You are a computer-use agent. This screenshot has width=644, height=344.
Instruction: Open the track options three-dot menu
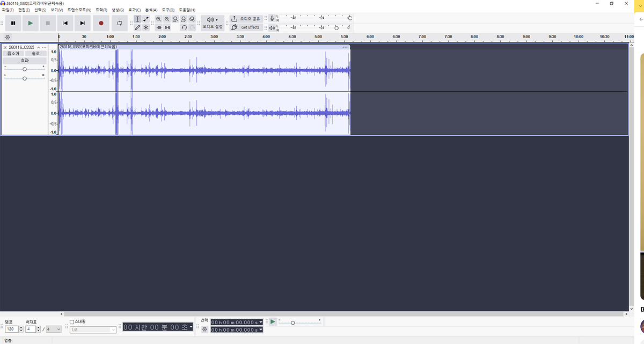click(x=45, y=47)
